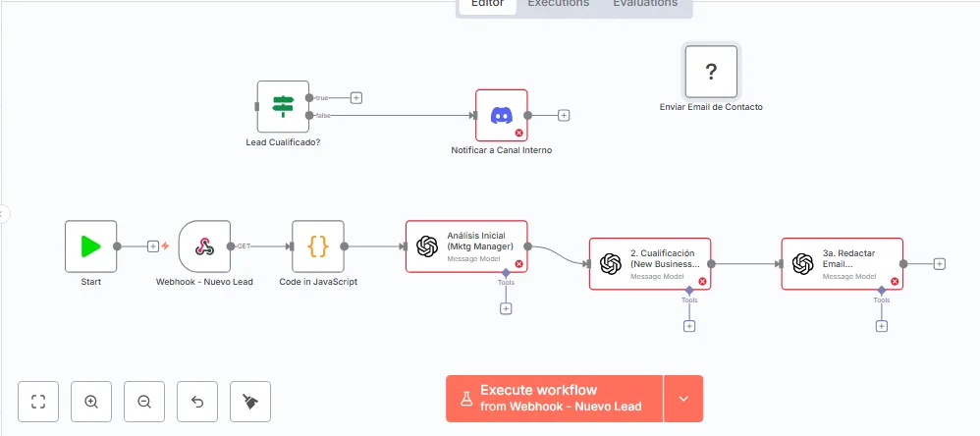Viewport: 980px width, 436px height.
Task: Select the 2. Cualificación OpenAI node
Action: pyautogui.click(x=649, y=263)
